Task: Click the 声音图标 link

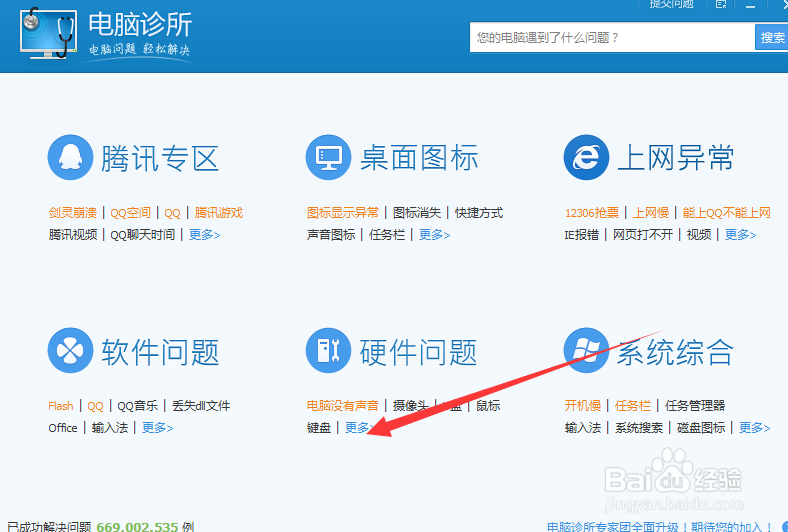Action: pos(331,235)
